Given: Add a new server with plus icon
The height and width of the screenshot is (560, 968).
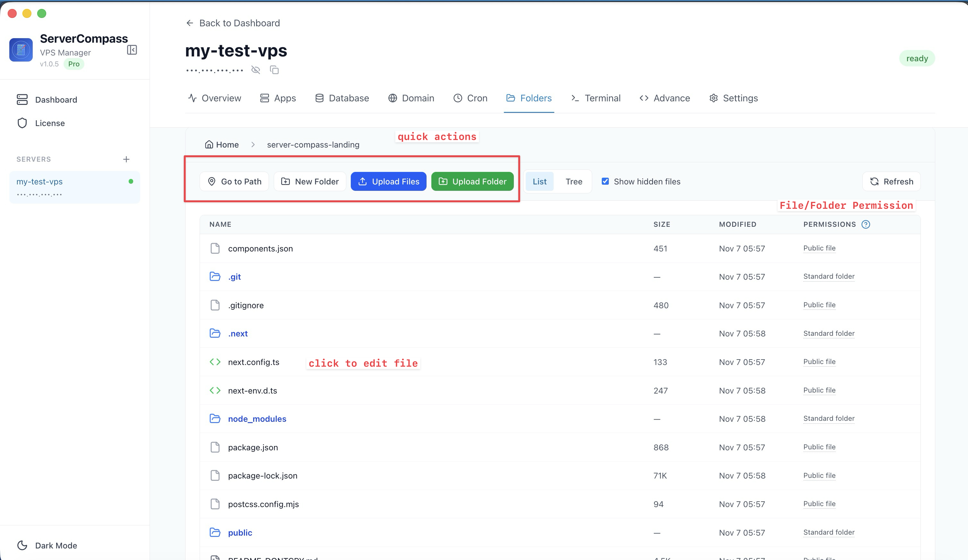Looking at the screenshot, I should (x=126, y=159).
